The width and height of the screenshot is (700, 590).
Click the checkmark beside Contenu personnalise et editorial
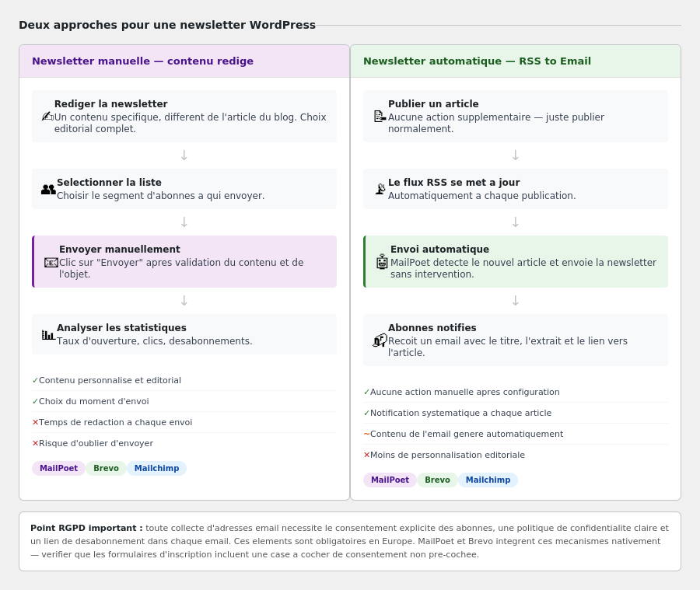(x=35, y=380)
